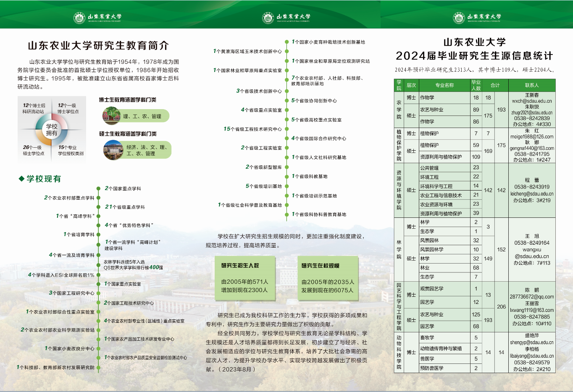573x392 pixels.
Task: Click the 2个国家重点学科 timeline entry
Action: [x=123, y=188]
